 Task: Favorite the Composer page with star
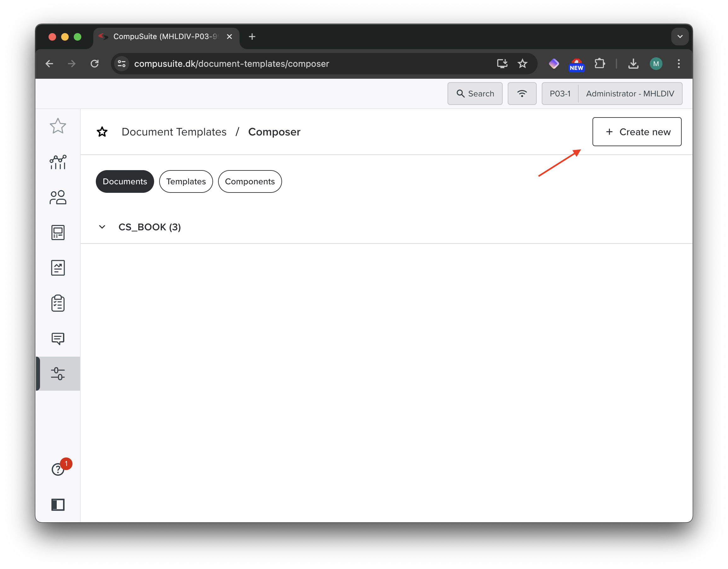tap(102, 132)
